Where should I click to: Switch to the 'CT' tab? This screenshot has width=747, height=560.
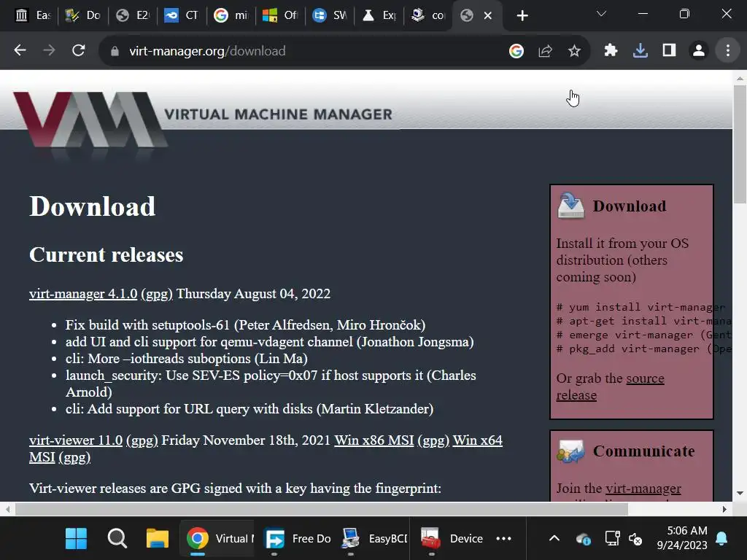182,16
